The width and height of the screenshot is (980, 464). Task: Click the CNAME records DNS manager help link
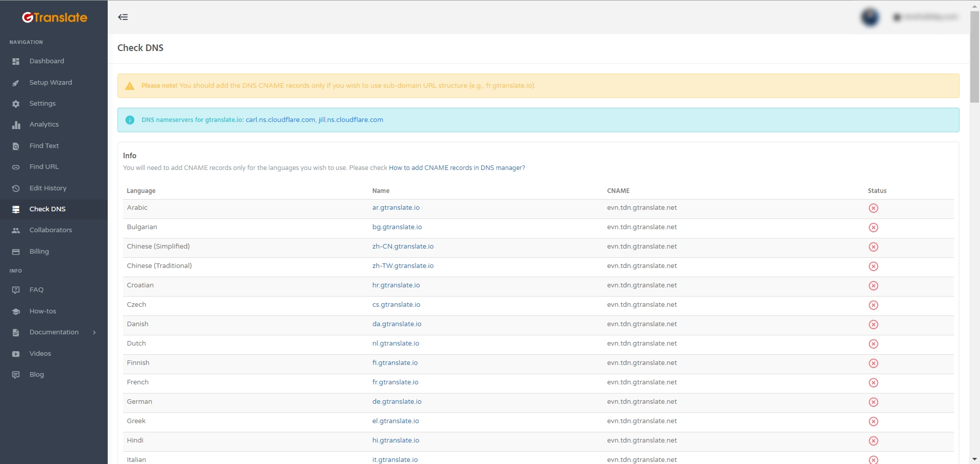coord(456,167)
